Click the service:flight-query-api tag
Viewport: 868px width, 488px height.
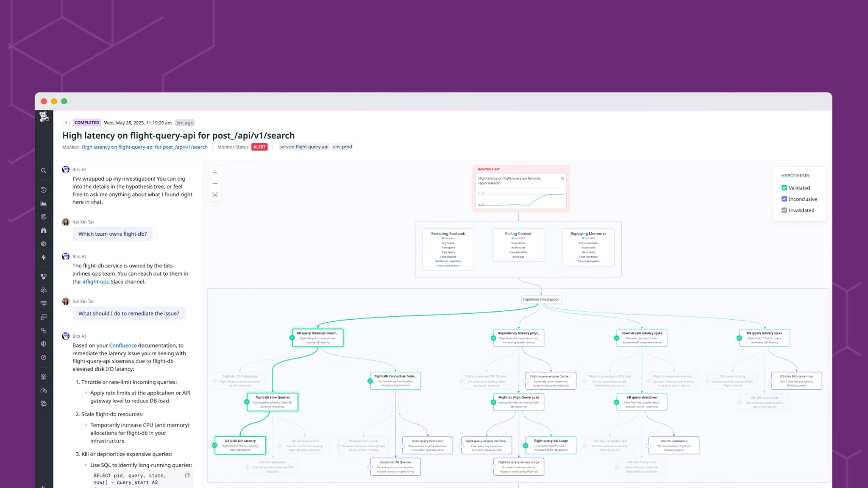click(304, 147)
